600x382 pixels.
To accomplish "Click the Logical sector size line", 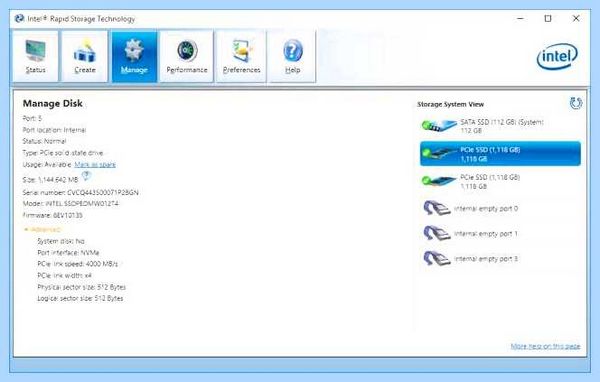I will pos(80,299).
